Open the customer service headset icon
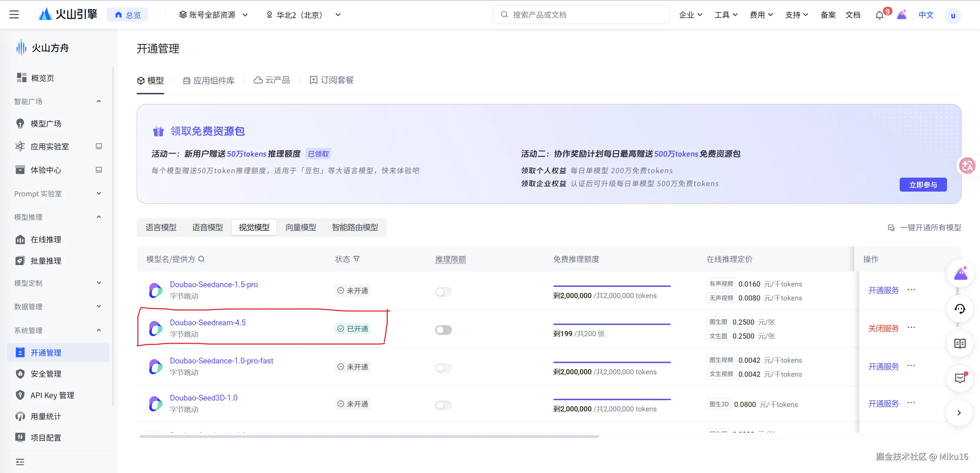The image size is (980, 473). pos(960,309)
